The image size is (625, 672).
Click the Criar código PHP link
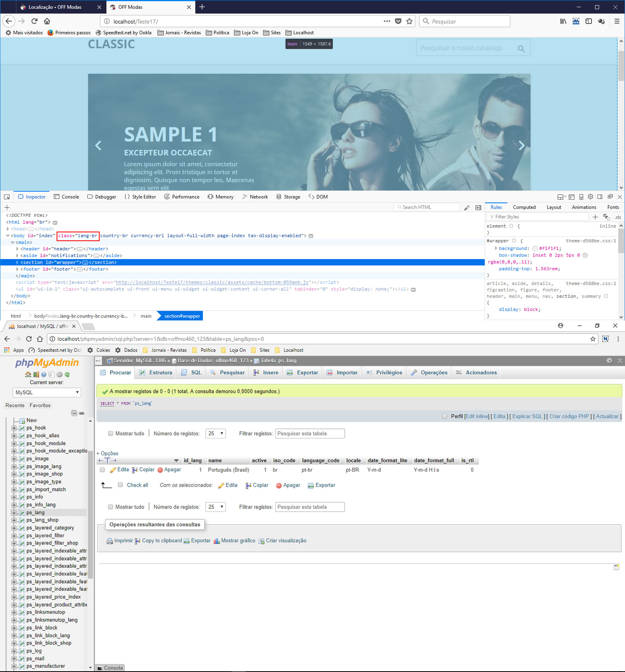tap(569, 416)
